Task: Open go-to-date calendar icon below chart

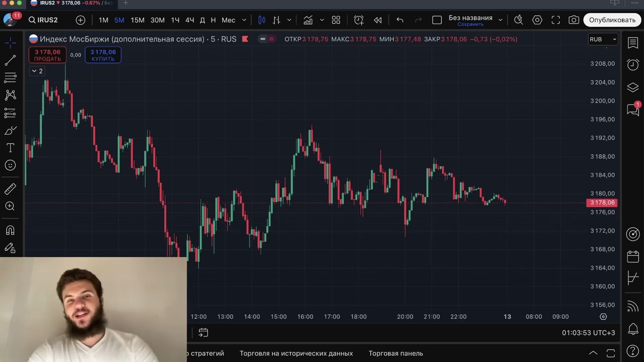Action: [203, 333]
